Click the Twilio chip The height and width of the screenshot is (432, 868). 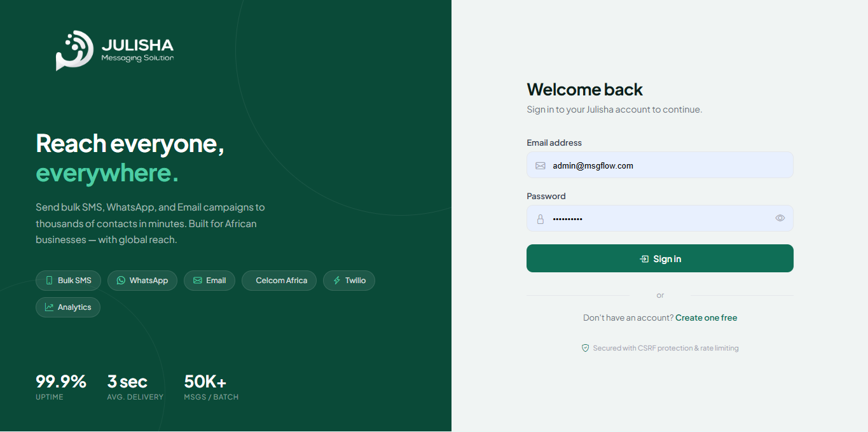pyautogui.click(x=349, y=281)
